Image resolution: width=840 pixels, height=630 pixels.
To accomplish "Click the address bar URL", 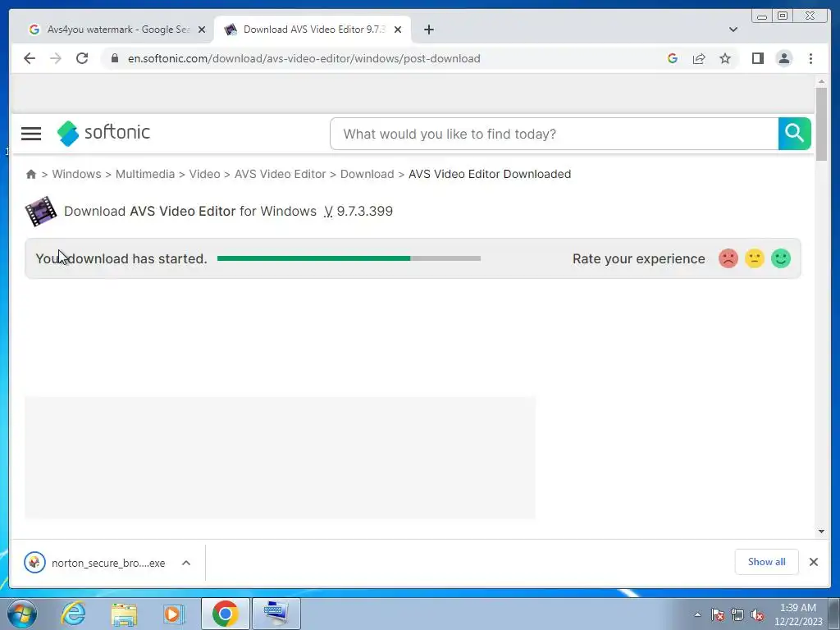I will 304,58.
